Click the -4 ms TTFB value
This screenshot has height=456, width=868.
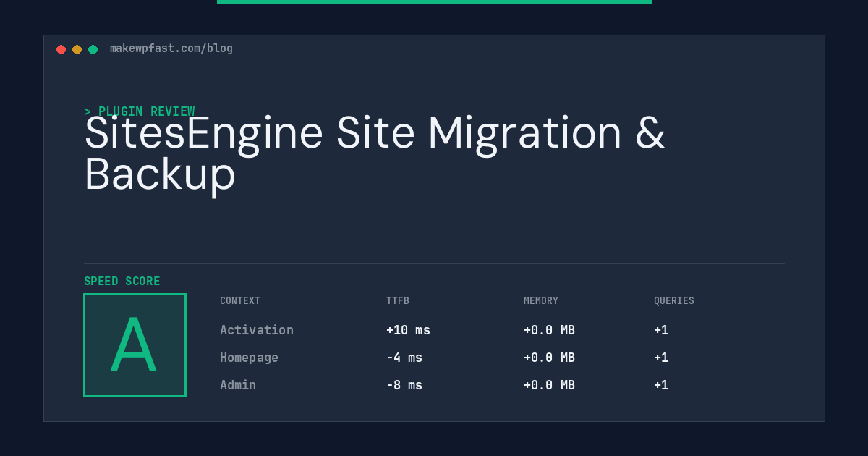coord(404,358)
